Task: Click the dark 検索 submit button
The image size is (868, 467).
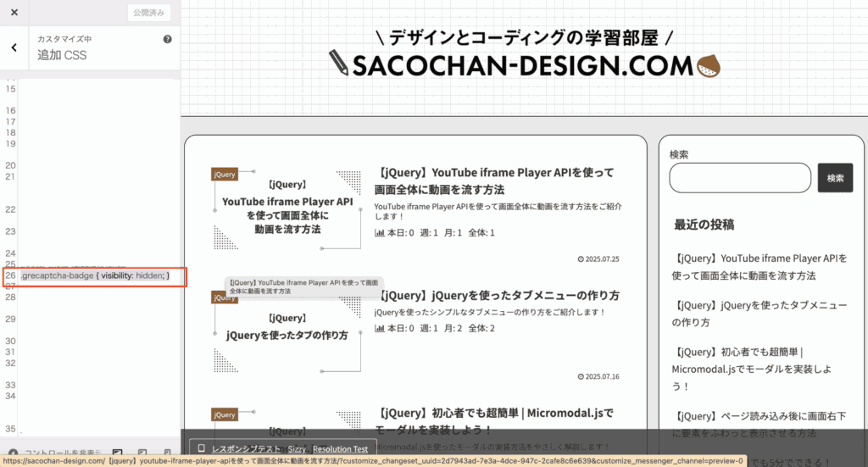Action: coord(835,178)
